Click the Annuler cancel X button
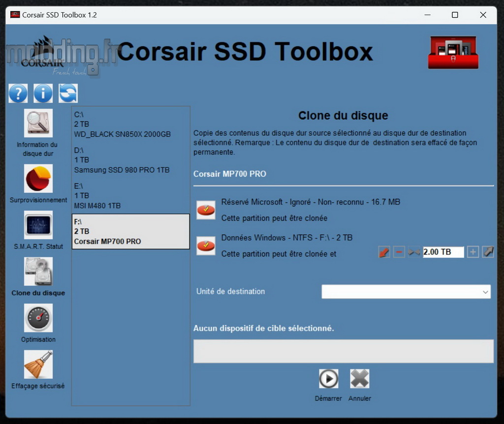 (x=360, y=379)
